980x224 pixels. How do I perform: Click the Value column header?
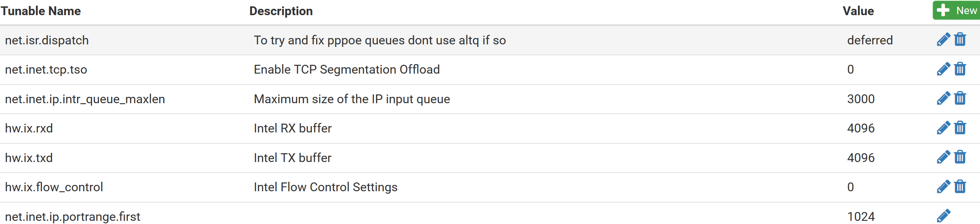858,11
